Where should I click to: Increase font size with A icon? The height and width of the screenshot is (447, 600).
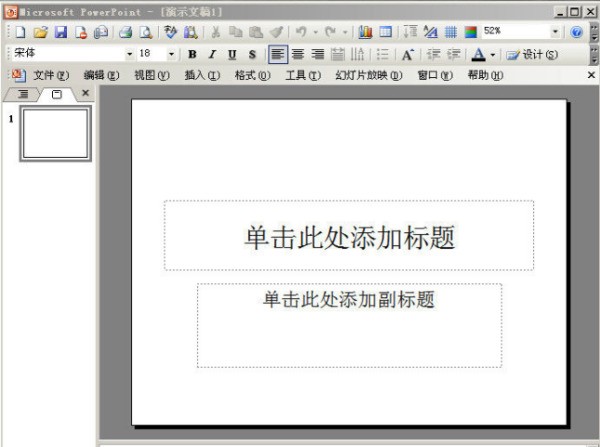[408, 54]
